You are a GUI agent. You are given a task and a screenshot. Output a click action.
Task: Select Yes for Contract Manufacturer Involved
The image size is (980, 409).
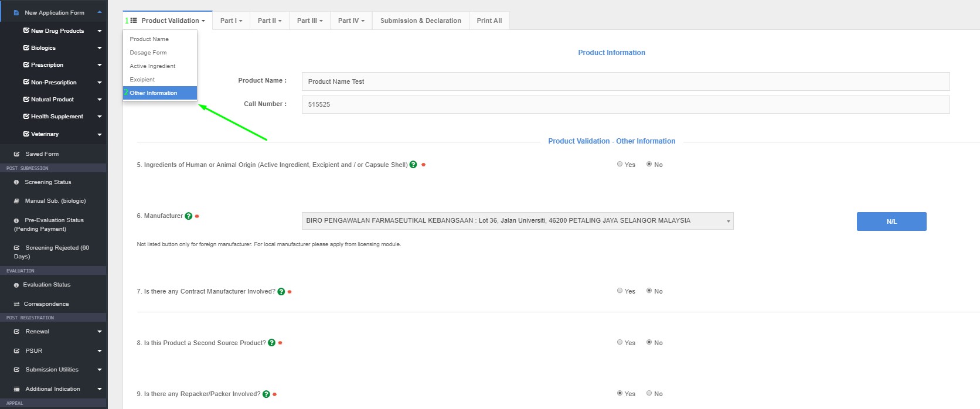pyautogui.click(x=620, y=291)
